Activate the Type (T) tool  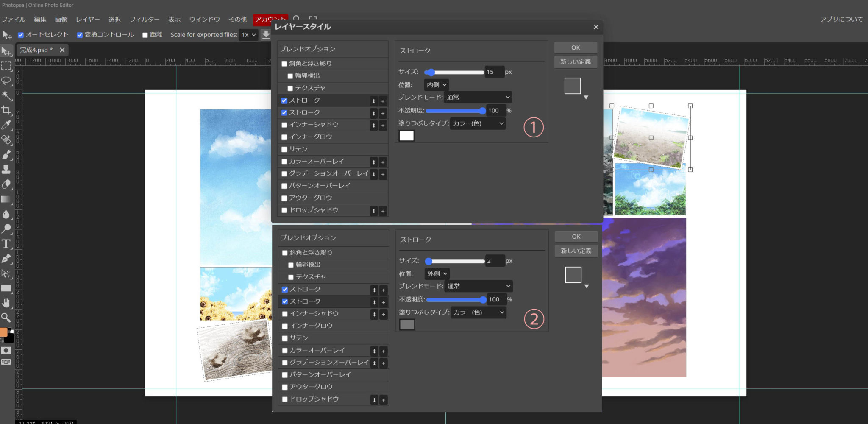pos(6,244)
